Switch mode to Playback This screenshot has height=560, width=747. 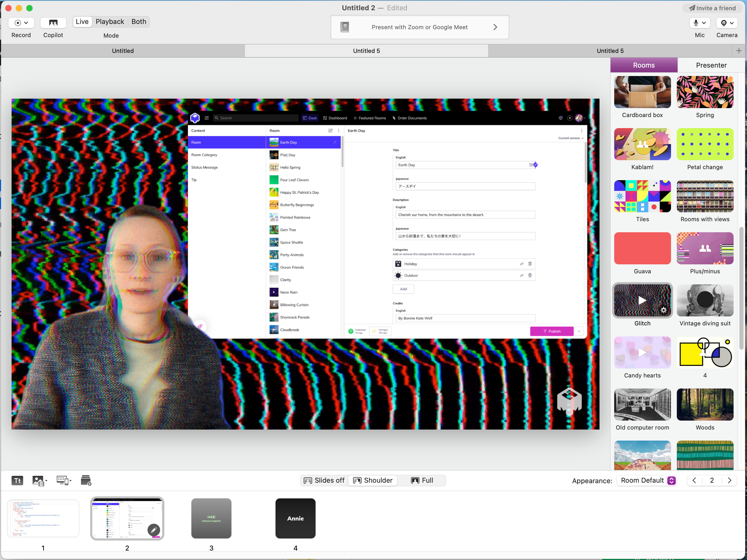pos(110,22)
